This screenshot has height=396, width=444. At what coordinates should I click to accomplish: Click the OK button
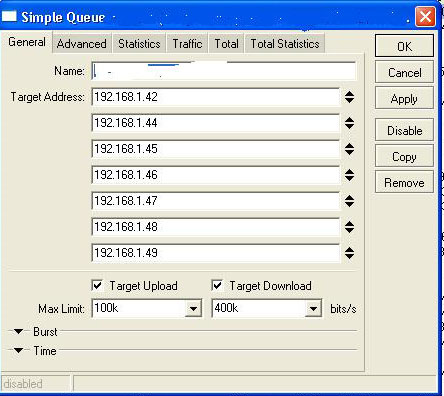click(x=404, y=46)
